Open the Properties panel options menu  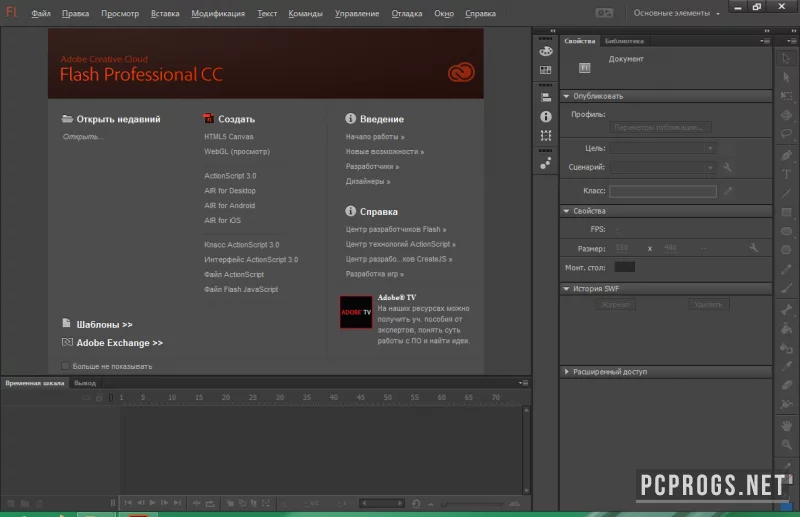pos(765,41)
